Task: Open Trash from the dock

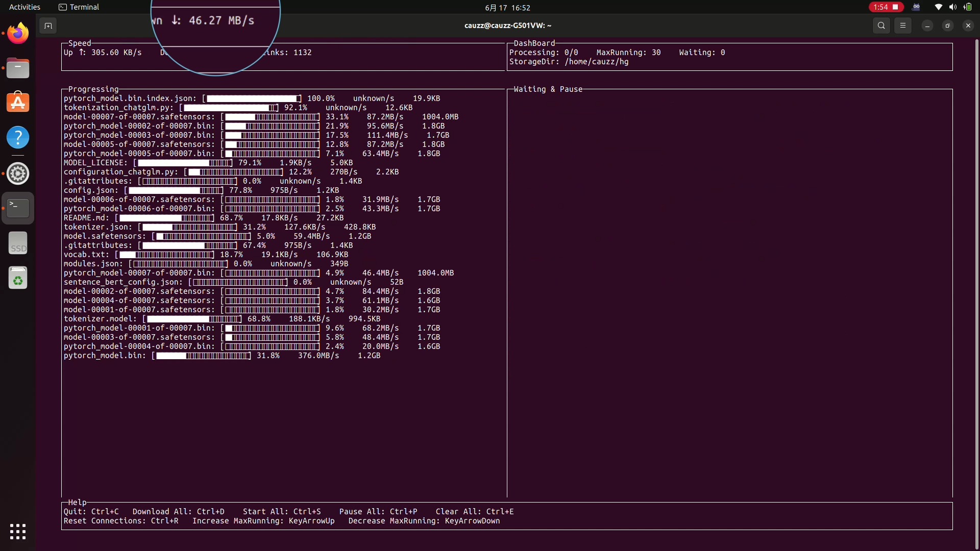Action: pos(18,278)
